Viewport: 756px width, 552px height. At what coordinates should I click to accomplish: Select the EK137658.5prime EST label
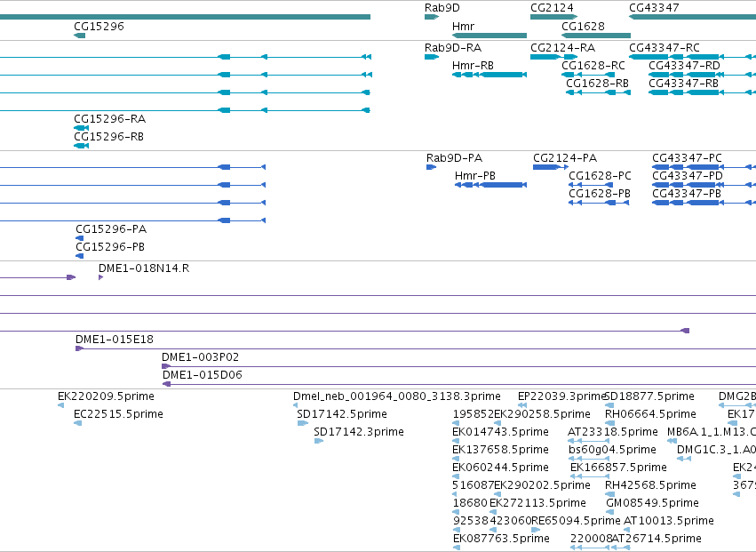(500, 450)
